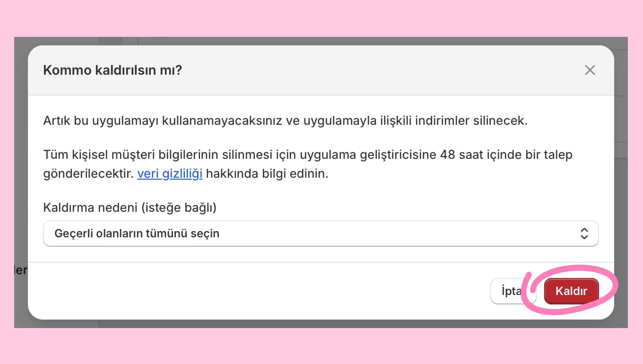The width and height of the screenshot is (643, 364).
Task: Click the 'Kommo kaldırılsın mı?' title text
Action: 113,70
